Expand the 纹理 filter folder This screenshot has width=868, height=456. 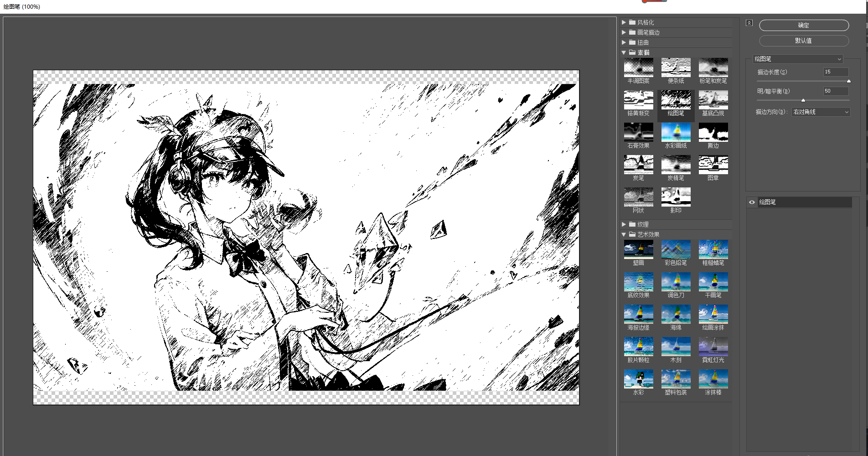[x=624, y=224]
